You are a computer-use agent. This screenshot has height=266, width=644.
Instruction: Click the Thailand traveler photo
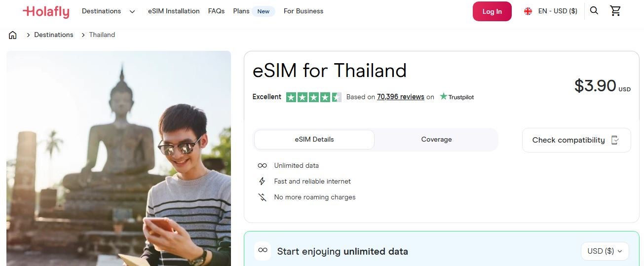[x=118, y=158]
